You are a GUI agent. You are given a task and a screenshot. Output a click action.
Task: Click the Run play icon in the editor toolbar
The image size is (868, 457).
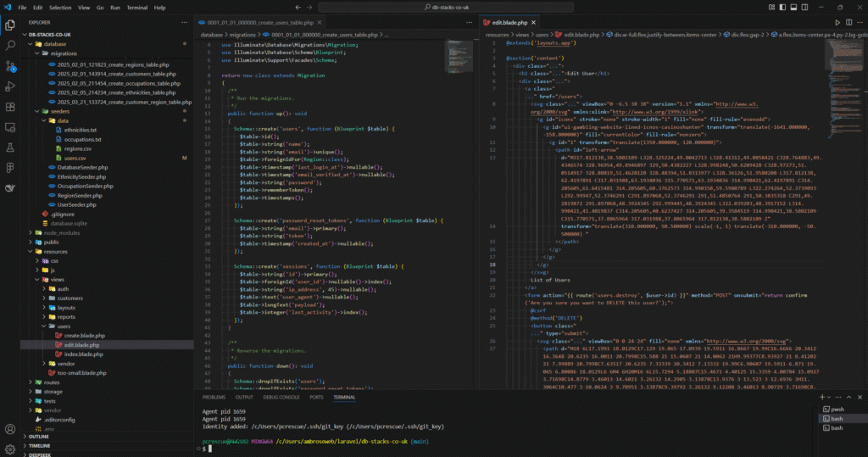coord(837,23)
